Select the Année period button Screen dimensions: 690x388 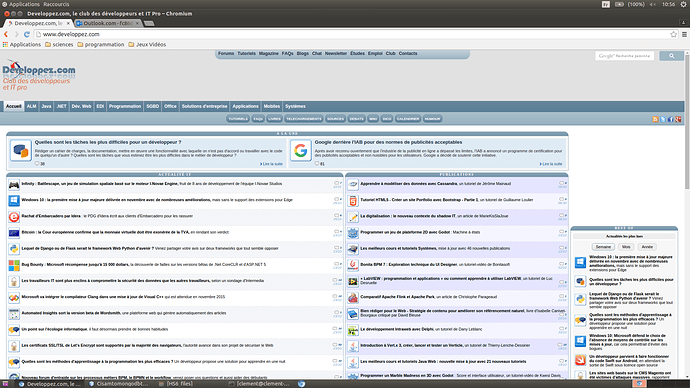[x=647, y=247]
